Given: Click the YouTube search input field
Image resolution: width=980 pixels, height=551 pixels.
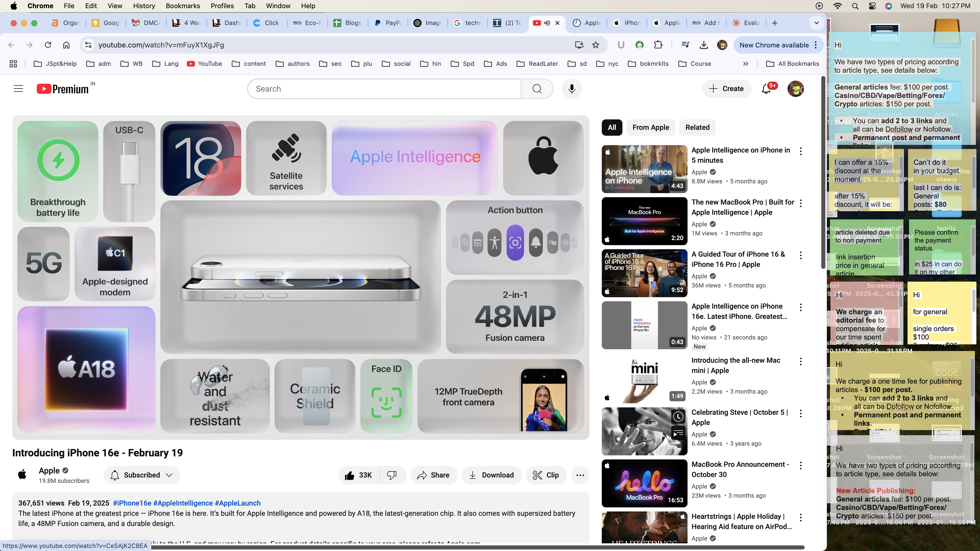Looking at the screenshot, I should 384,89.
